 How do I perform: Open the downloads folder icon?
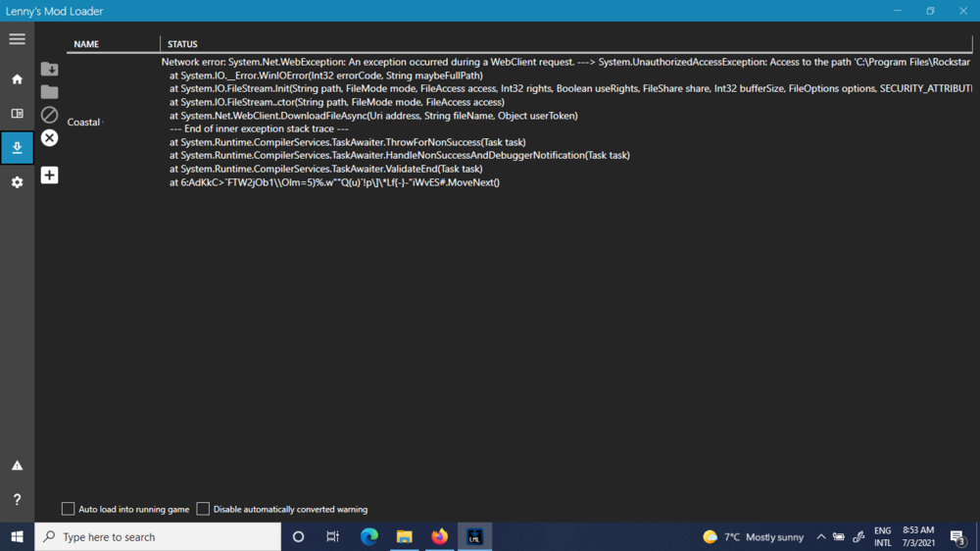tap(49, 92)
